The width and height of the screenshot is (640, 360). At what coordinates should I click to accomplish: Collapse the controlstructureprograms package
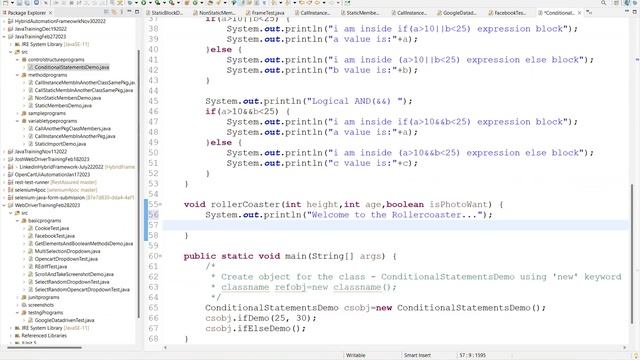18,60
